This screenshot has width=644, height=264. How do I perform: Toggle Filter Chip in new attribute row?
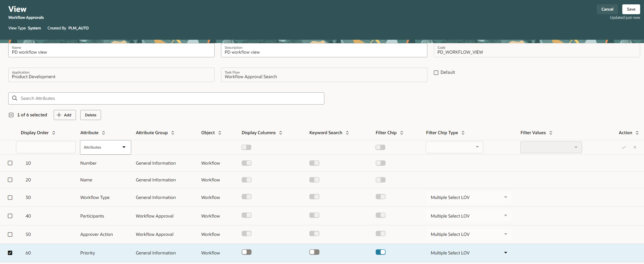pyautogui.click(x=380, y=147)
